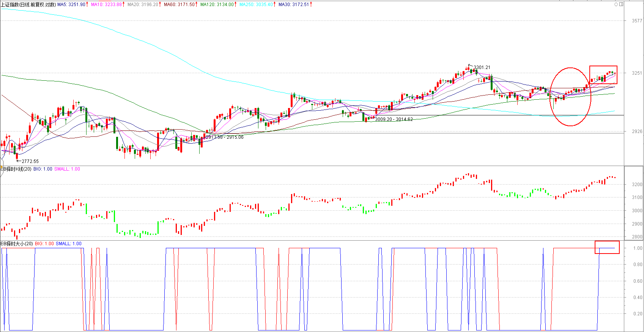
Task: Click the MA250: 3035.40 indicator label
Action: coord(256,5)
